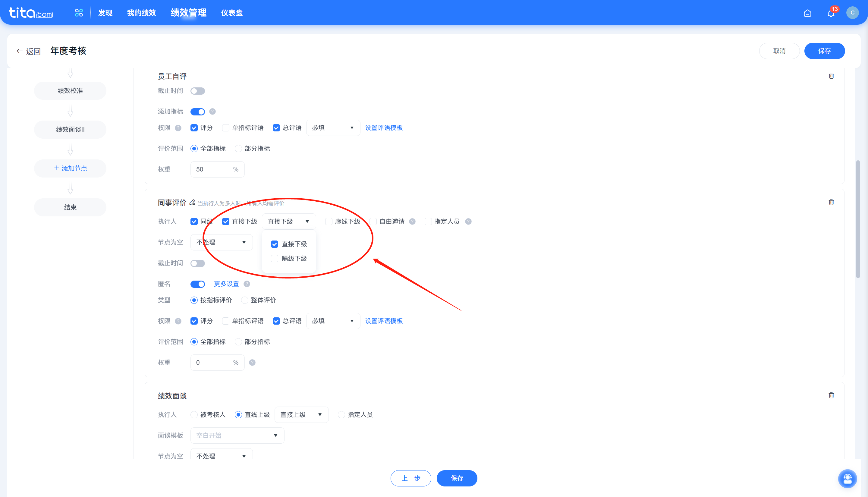This screenshot has height=497, width=868.
Task: Select the 绩效面谈II workflow node
Action: pyautogui.click(x=70, y=130)
